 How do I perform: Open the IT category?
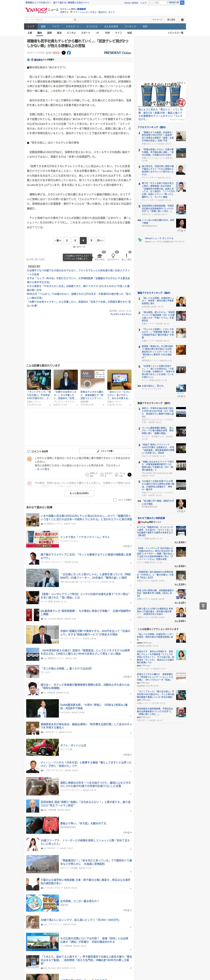click(x=98, y=33)
